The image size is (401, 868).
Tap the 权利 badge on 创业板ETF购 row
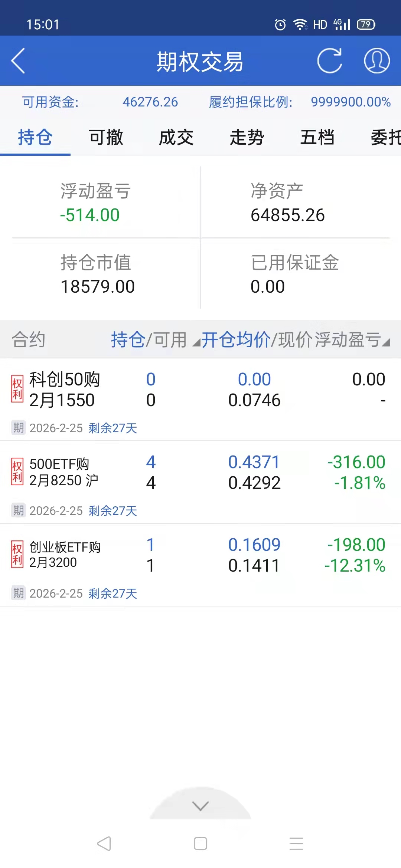tap(17, 555)
